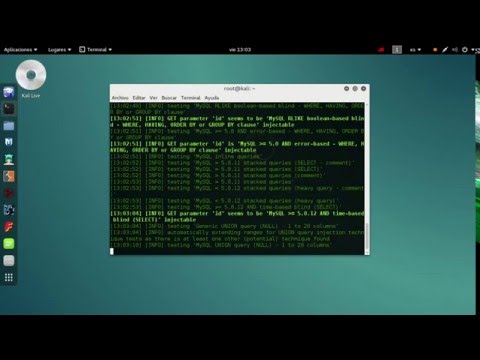This screenshot has height=360, width=480.
Task: Open Buscar menu in terminal window
Action: (x=169, y=98)
